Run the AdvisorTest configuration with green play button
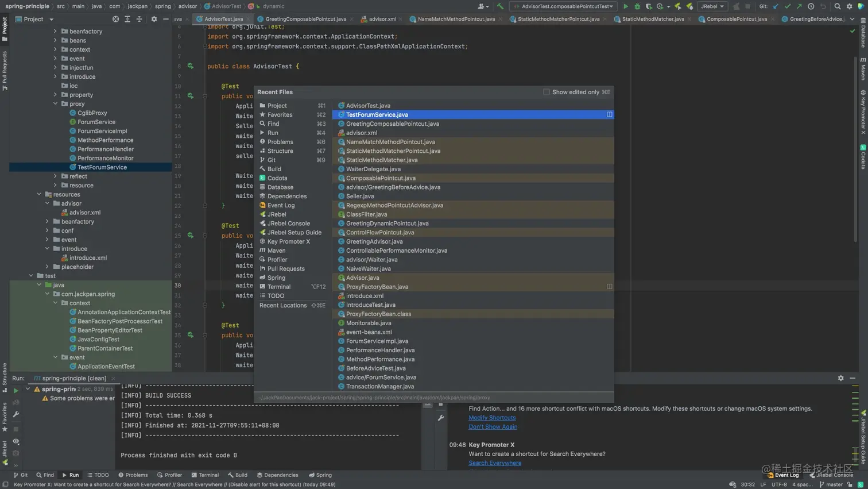The image size is (868, 489). [625, 6]
